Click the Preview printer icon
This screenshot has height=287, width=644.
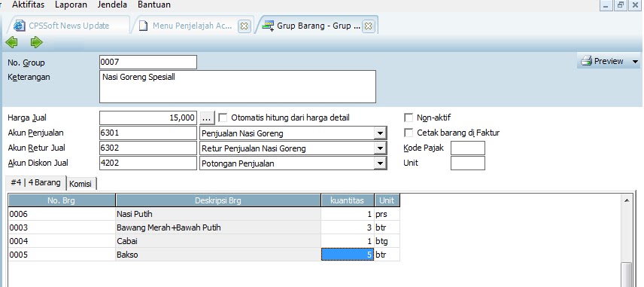point(586,61)
